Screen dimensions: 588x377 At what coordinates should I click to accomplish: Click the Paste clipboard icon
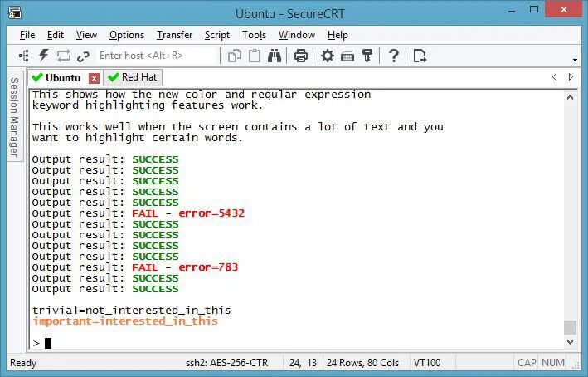pos(255,56)
